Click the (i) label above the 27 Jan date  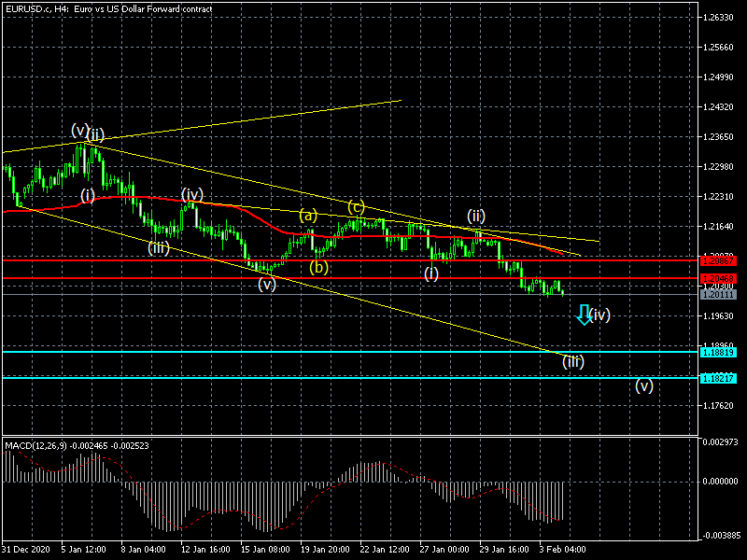[x=431, y=273]
